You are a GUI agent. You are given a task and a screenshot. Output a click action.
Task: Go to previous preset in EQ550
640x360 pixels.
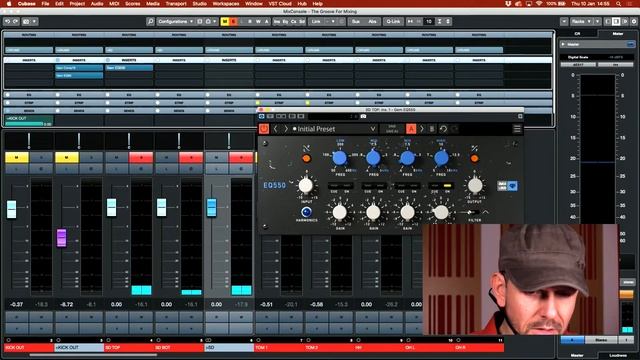[276, 129]
